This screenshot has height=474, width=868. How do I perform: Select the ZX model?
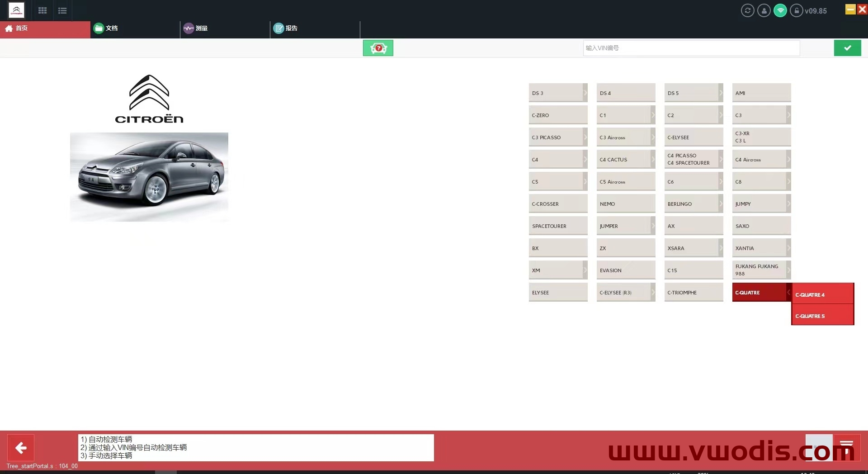(x=626, y=248)
